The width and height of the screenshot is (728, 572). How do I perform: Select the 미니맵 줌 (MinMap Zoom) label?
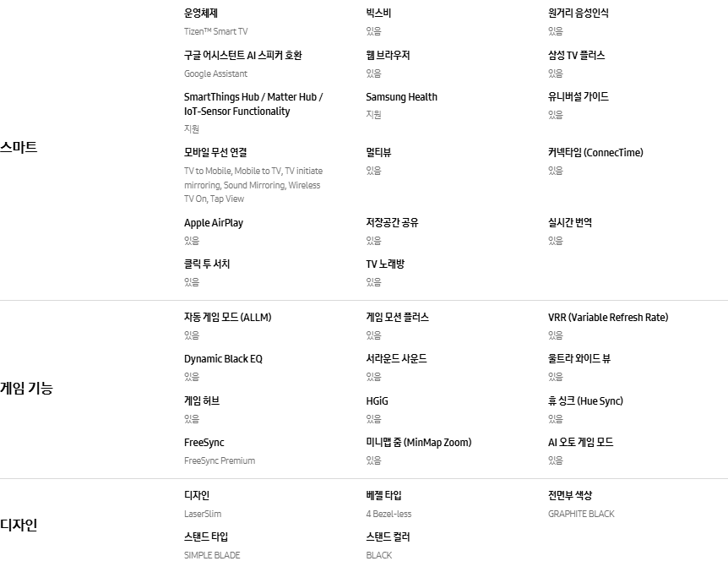(x=418, y=443)
